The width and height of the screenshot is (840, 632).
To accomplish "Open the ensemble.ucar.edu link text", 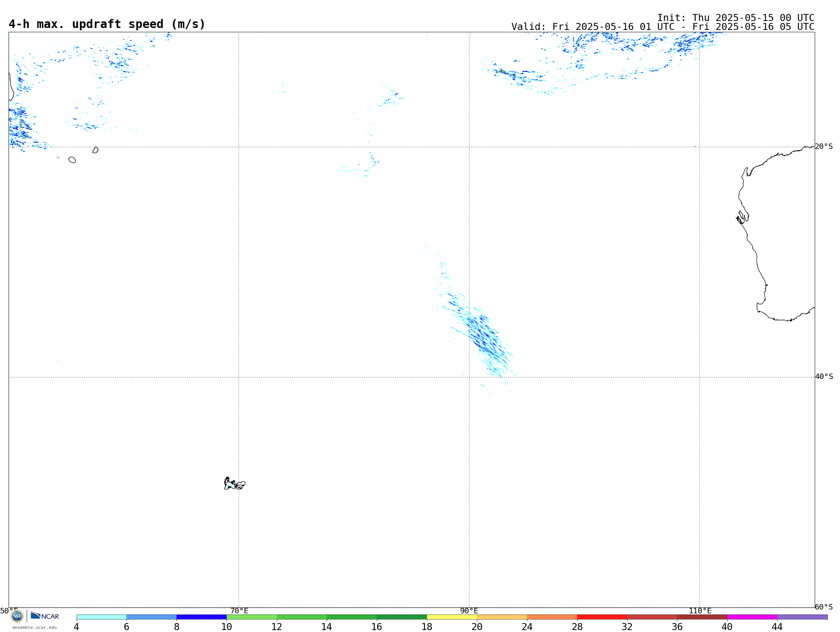I will [x=35, y=627].
